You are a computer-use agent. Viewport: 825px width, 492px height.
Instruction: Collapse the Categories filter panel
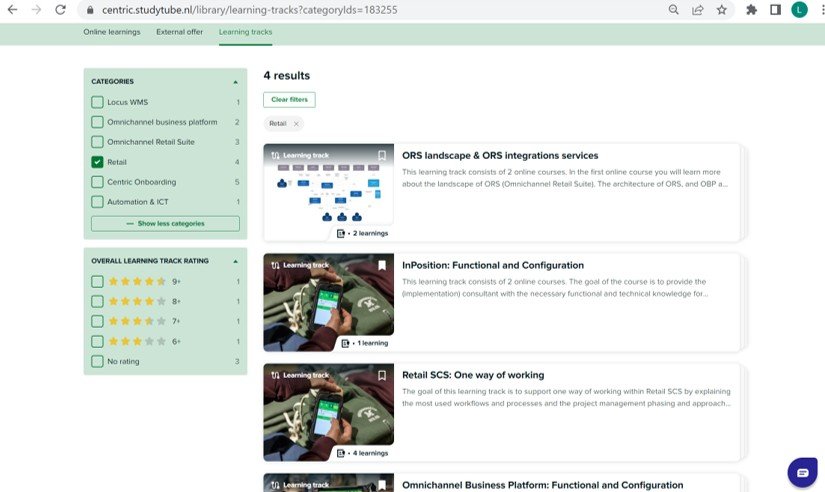coord(236,82)
